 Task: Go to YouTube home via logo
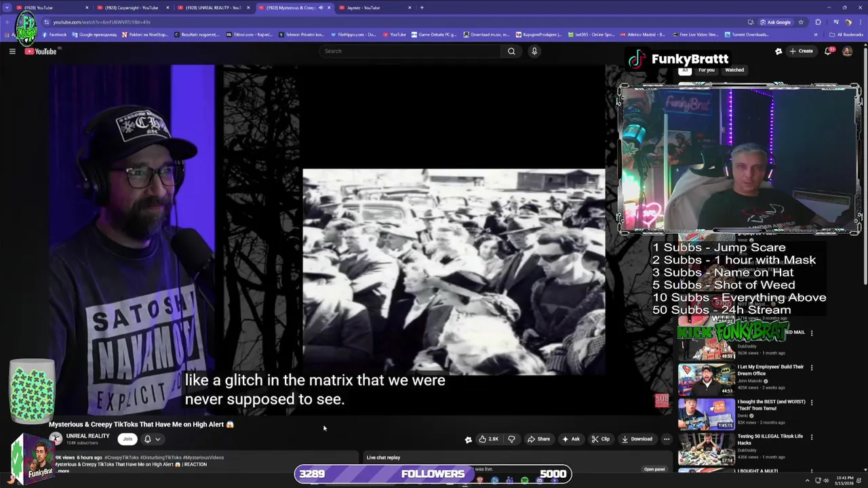[x=41, y=52]
